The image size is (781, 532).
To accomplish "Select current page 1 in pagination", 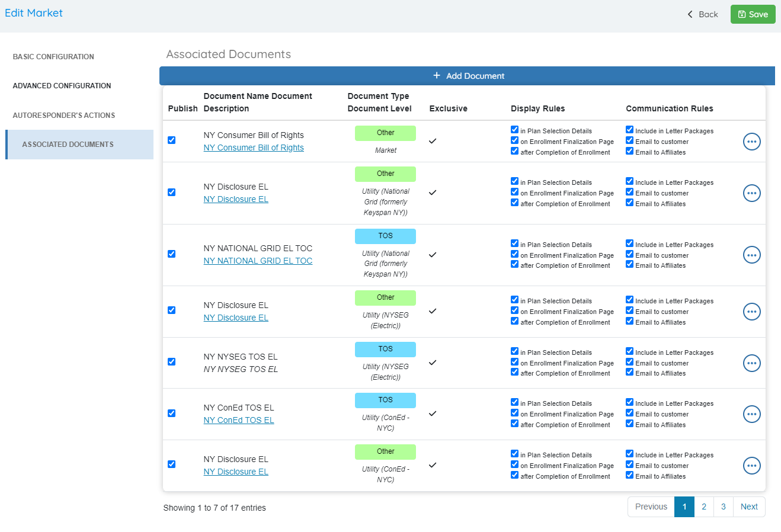I will click(x=684, y=507).
